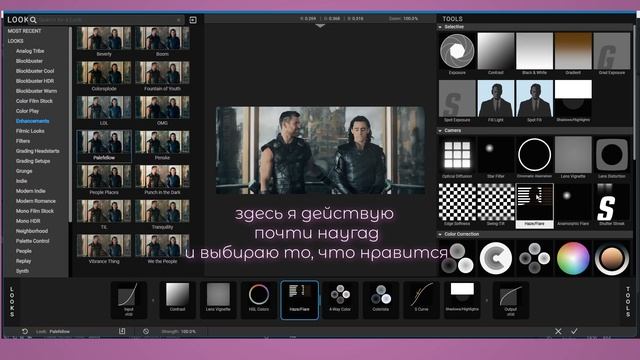Select Haze/Flare in the tool chain
640x360 pixels.
[300, 300]
